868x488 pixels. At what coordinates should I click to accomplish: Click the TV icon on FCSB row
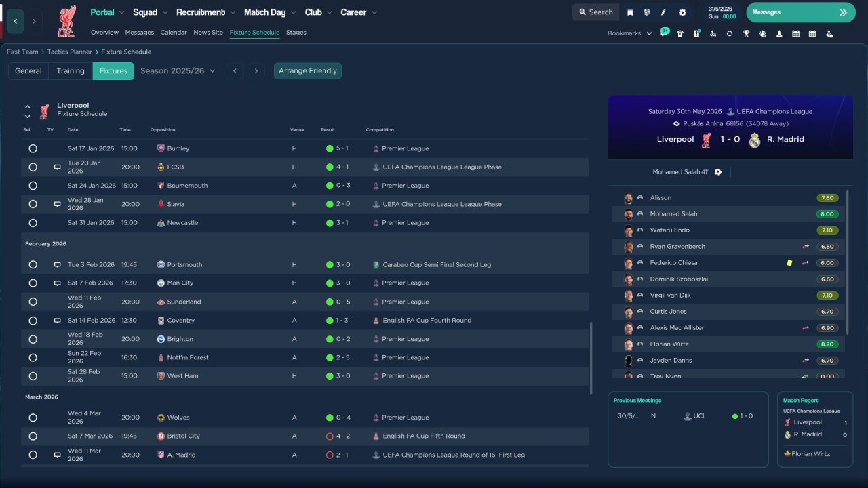[58, 167]
